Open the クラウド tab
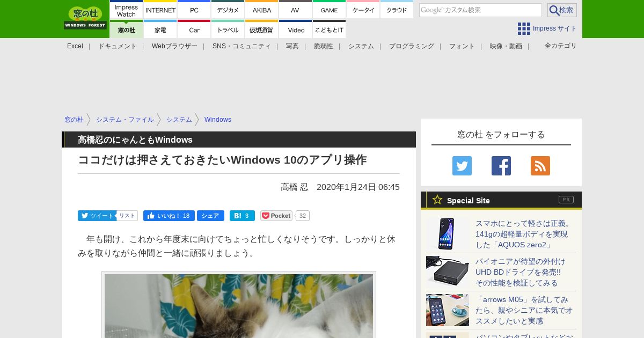 point(397,10)
